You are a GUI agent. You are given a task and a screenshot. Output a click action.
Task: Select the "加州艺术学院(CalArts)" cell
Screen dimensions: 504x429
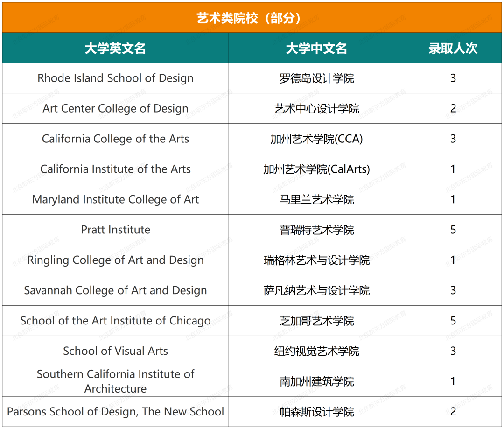click(x=316, y=169)
